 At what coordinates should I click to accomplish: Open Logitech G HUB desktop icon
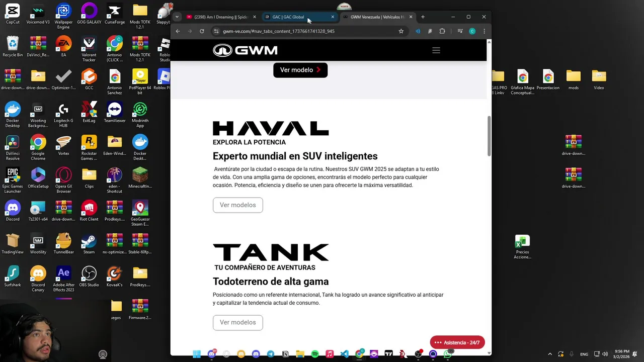click(x=63, y=115)
